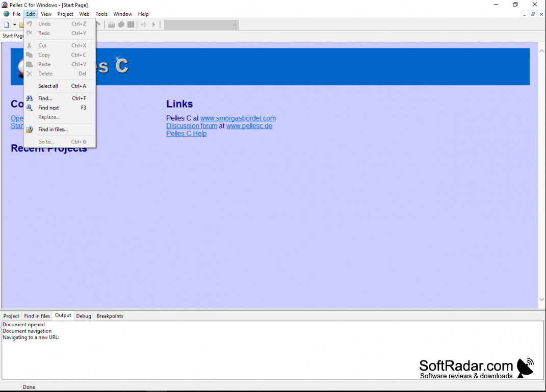Click the New file toolbar icon
Screen dimensions: 546x392
pyautogui.click(x=7, y=24)
